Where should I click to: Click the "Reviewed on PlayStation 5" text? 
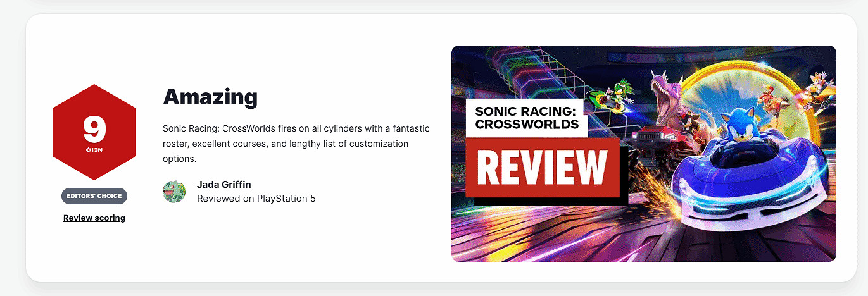point(256,199)
